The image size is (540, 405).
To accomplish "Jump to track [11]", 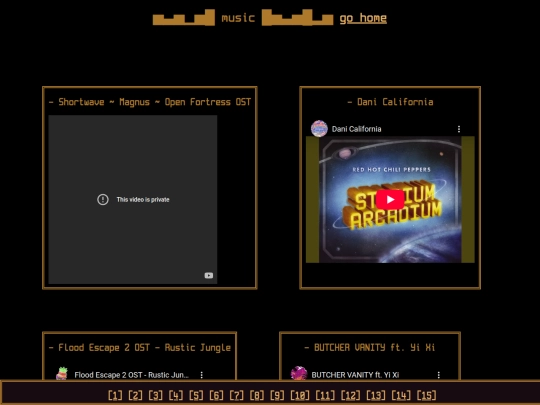I will pyautogui.click(x=325, y=395).
